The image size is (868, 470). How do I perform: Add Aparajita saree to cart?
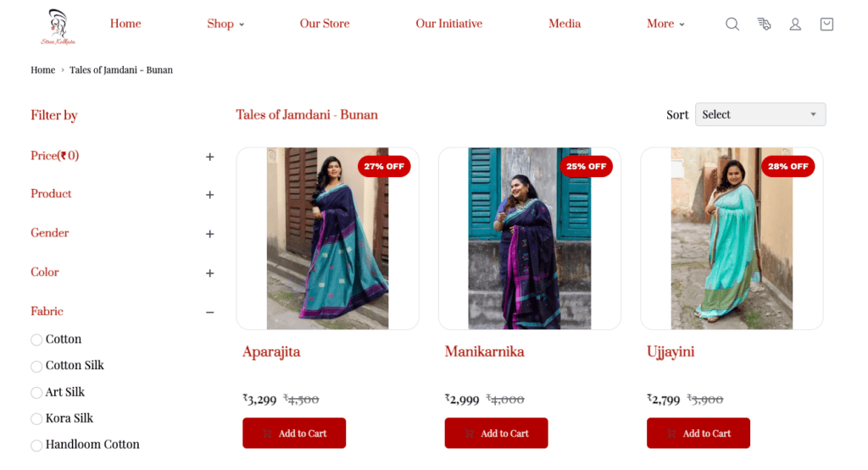(294, 433)
